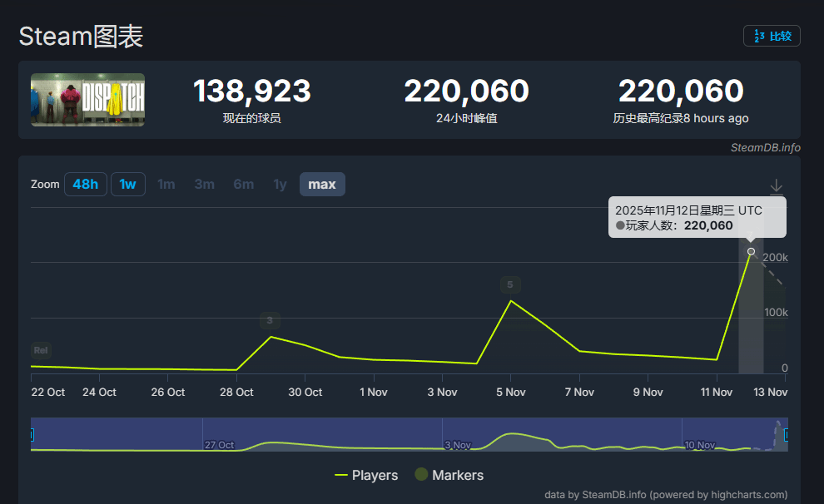Viewport: 824px width, 504px height.
Task: Select the 48h zoom range
Action: pos(85,184)
